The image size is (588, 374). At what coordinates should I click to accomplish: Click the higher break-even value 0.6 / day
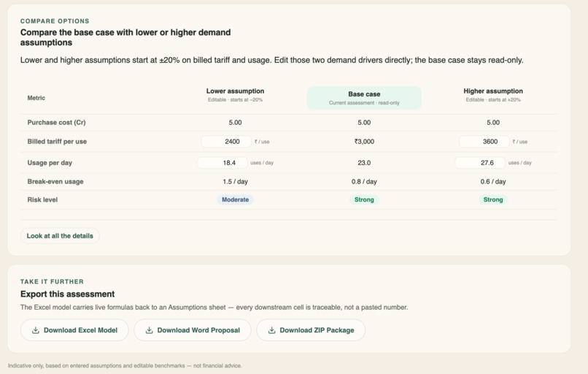(493, 181)
